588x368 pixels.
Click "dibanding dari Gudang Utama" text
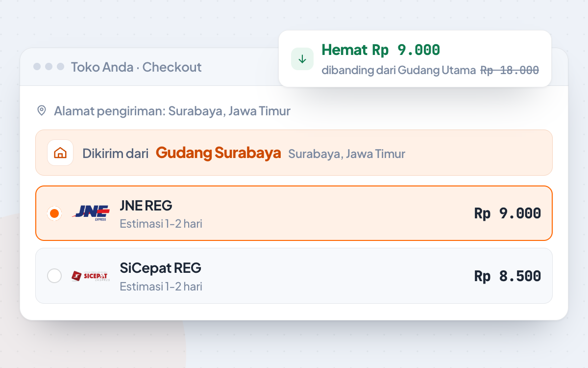click(x=399, y=70)
